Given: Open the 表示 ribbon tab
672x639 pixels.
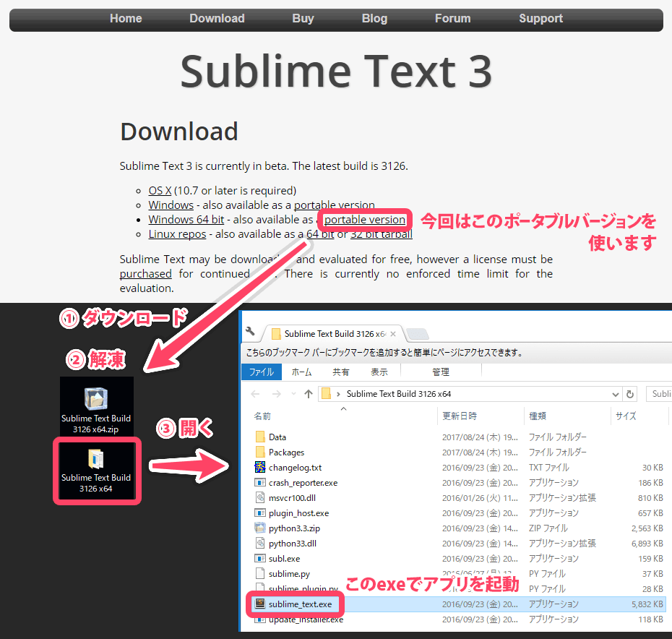Looking at the screenshot, I should pos(379,372).
